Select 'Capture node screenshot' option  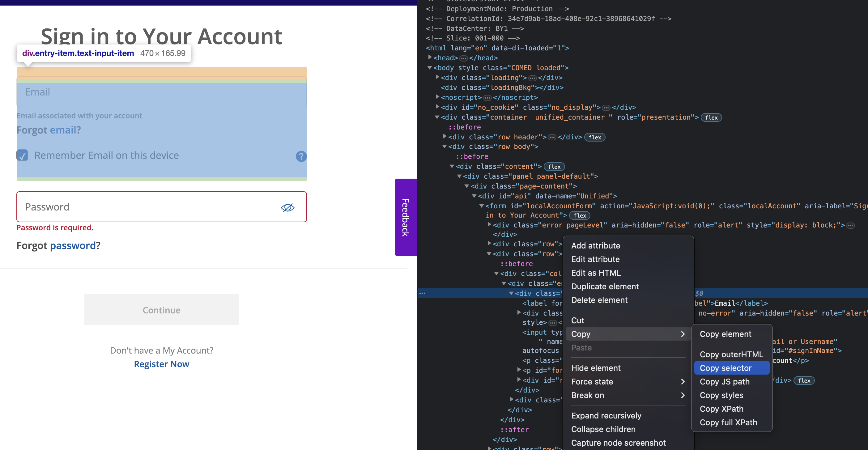coord(619,443)
